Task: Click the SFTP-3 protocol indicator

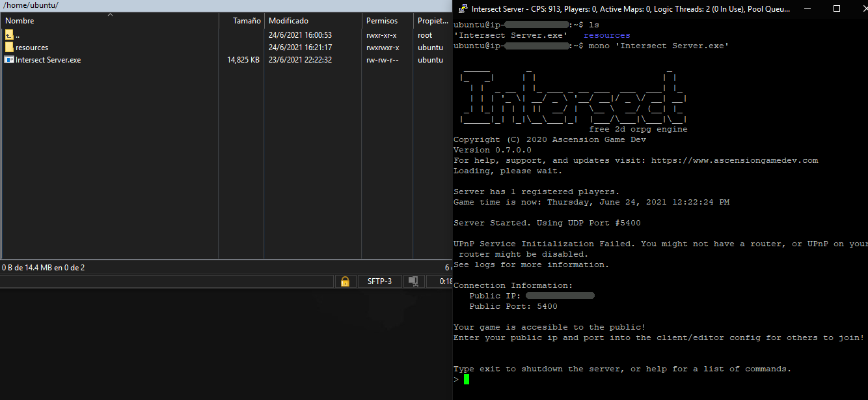Action: (x=379, y=281)
